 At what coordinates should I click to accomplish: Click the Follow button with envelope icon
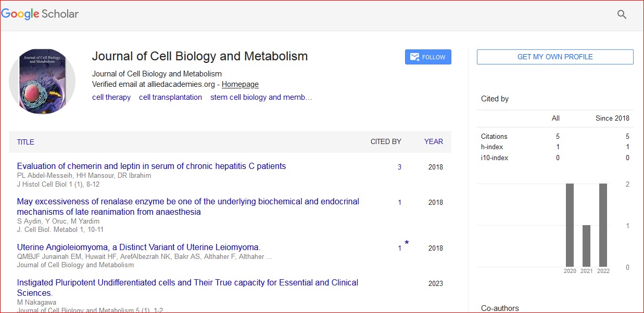pyautogui.click(x=428, y=57)
